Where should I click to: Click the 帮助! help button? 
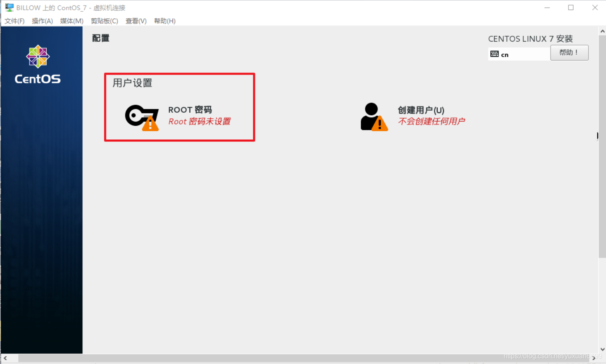click(x=569, y=53)
